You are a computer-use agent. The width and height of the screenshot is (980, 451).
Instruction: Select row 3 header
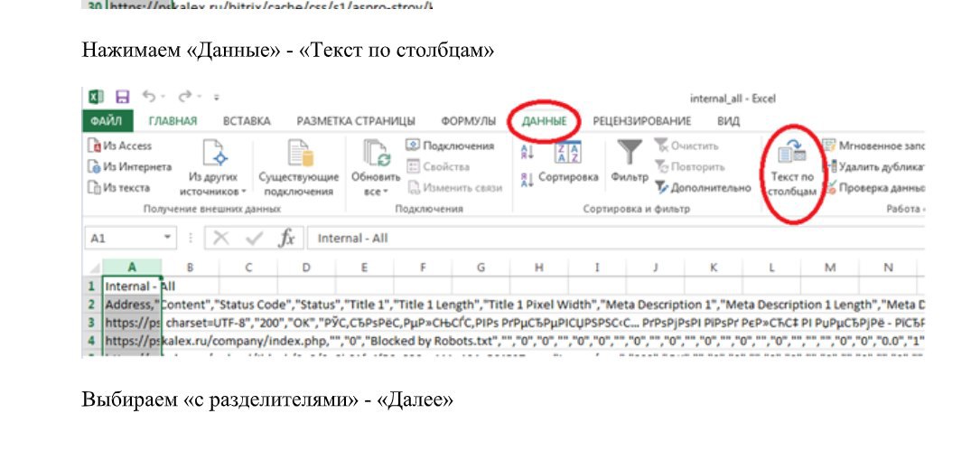[x=92, y=323]
